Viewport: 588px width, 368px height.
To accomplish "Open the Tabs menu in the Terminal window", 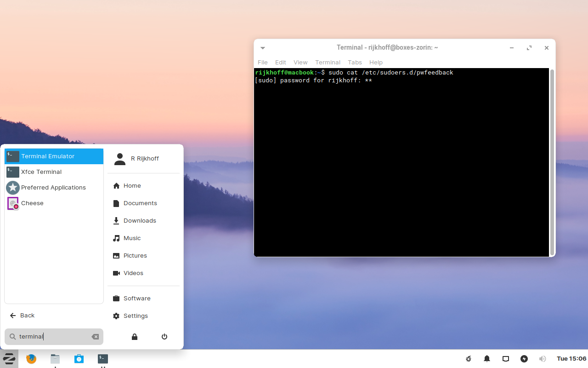I will click(355, 63).
